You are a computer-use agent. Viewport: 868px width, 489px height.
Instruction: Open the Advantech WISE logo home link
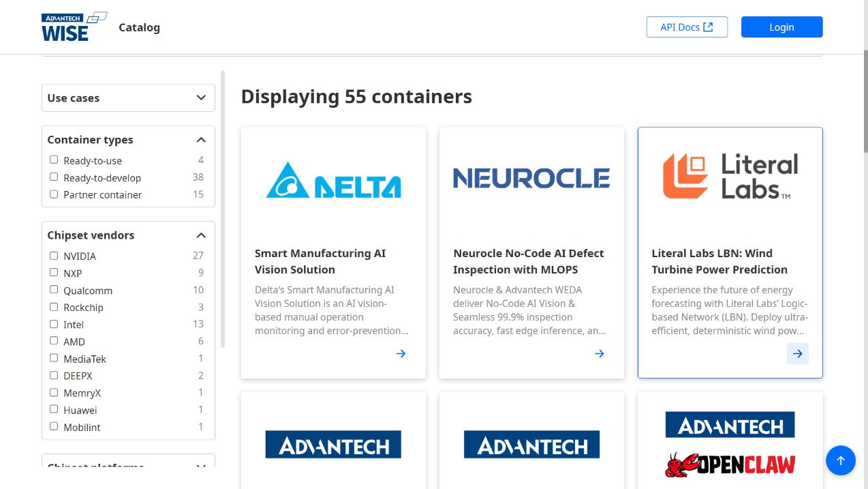(x=74, y=27)
